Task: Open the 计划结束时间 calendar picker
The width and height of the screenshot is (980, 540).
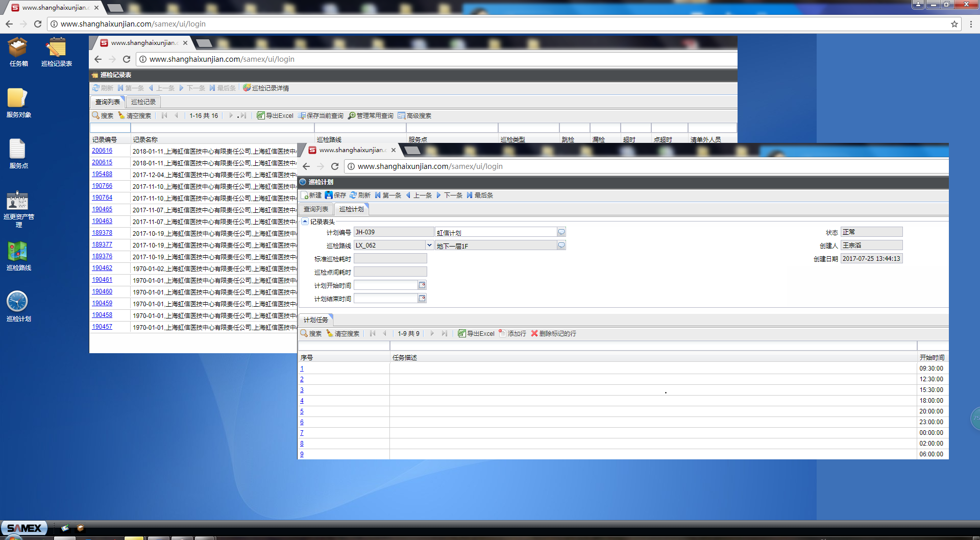Action: pyautogui.click(x=422, y=299)
